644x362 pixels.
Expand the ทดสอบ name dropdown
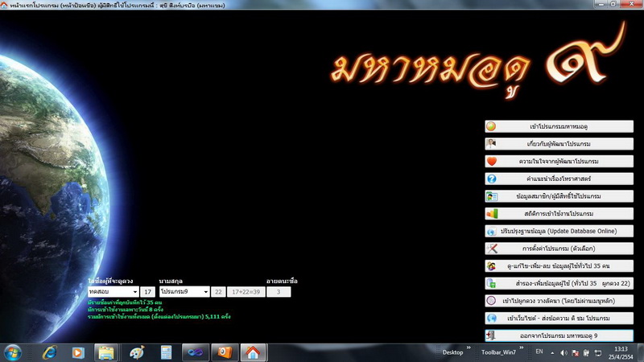(x=134, y=292)
